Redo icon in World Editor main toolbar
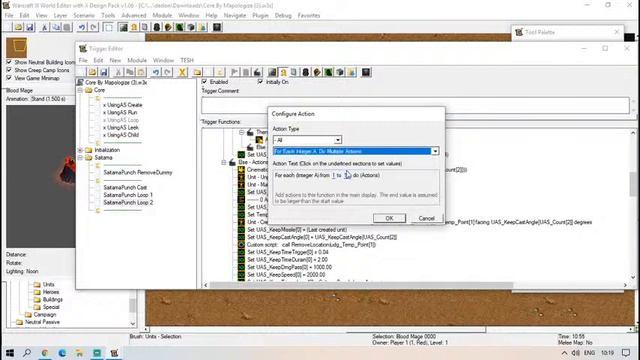 (x=93, y=27)
